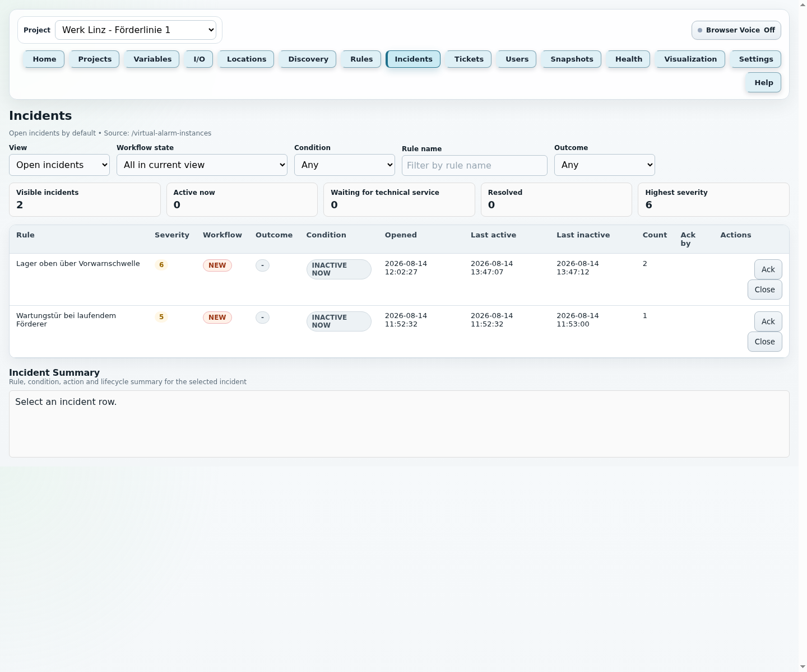Switch to the Variables tab
The width and height of the screenshot is (807, 672).
tap(152, 59)
